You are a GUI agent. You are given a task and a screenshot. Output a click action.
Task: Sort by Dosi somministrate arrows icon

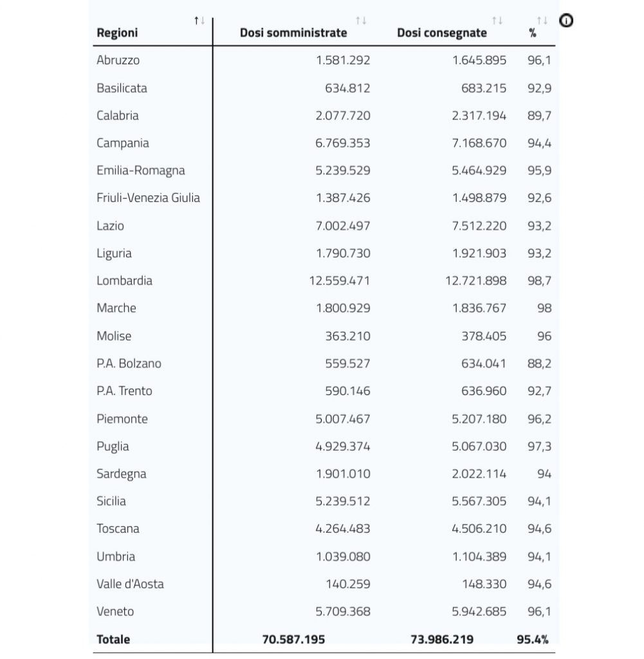click(361, 20)
